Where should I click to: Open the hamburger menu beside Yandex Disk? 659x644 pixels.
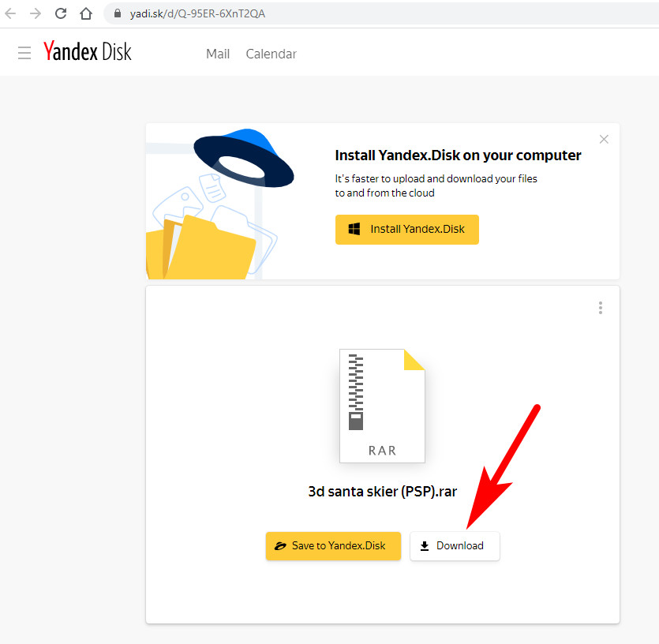24,53
